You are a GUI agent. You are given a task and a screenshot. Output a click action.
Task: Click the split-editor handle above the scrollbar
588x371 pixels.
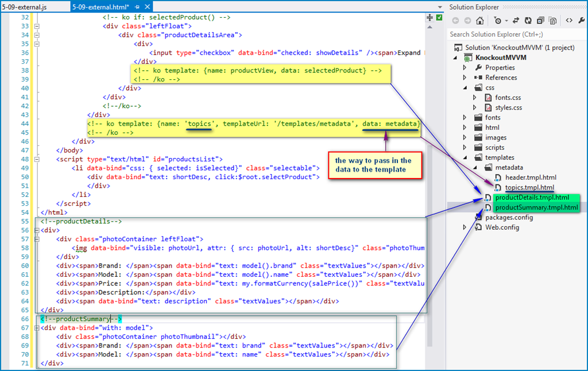(430, 18)
